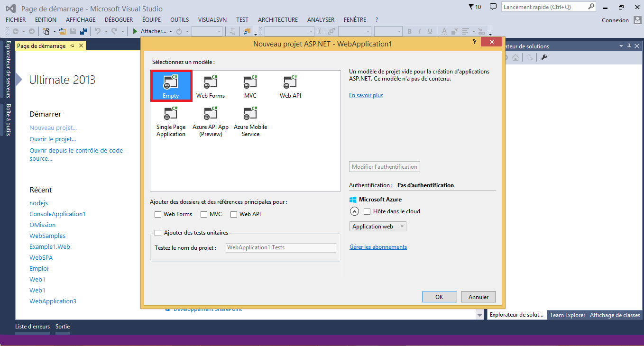This screenshot has height=346, width=644.
Task: Click the Navigate Forward arrow icon
Action: point(32,31)
